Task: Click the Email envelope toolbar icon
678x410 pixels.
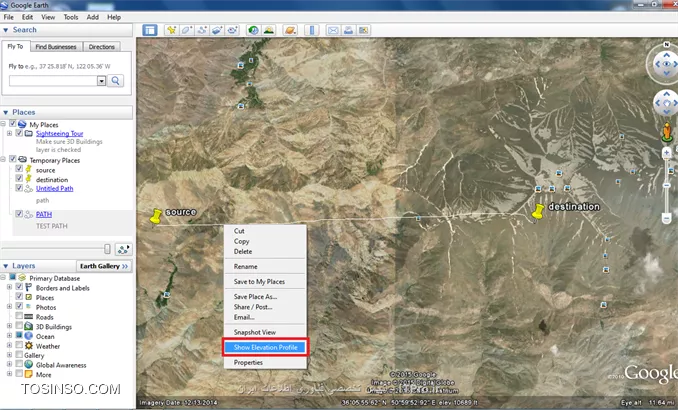Action: [x=333, y=30]
